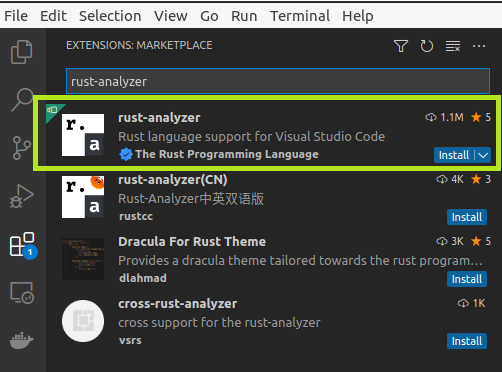Select the rust-analyzer(CN) extension title
This screenshot has width=502, height=372.
(x=173, y=180)
